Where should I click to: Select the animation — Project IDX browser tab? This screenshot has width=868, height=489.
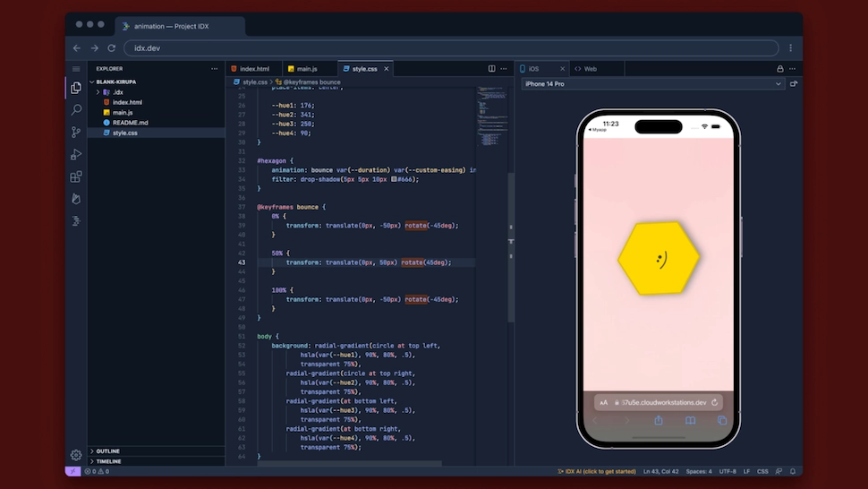(180, 26)
